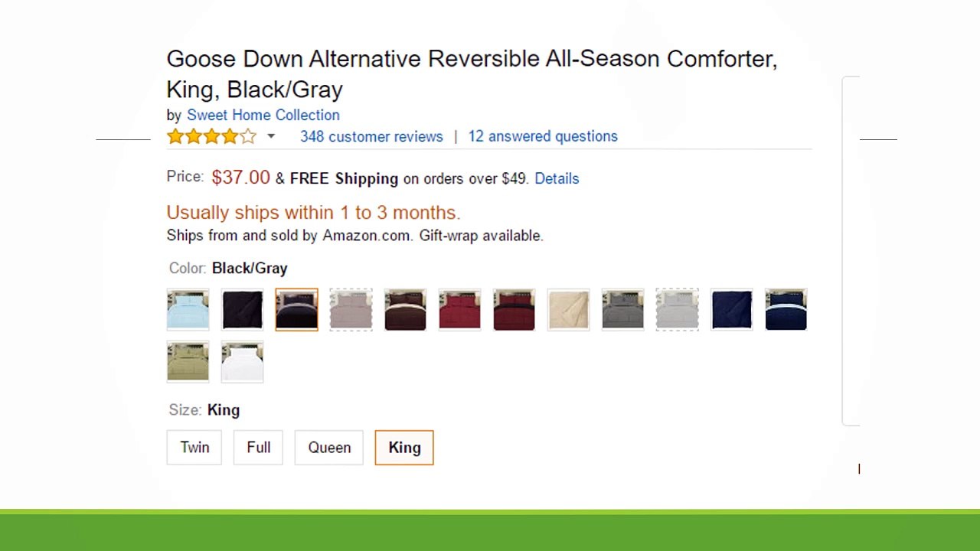Select the Twin size option
This screenshot has height=551, width=980.
coord(194,448)
